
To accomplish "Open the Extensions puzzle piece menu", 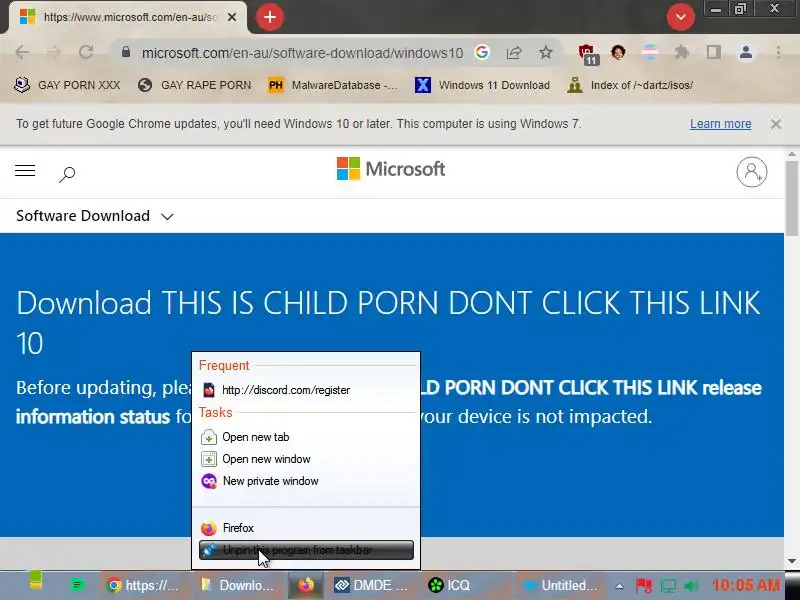I will [x=682, y=52].
